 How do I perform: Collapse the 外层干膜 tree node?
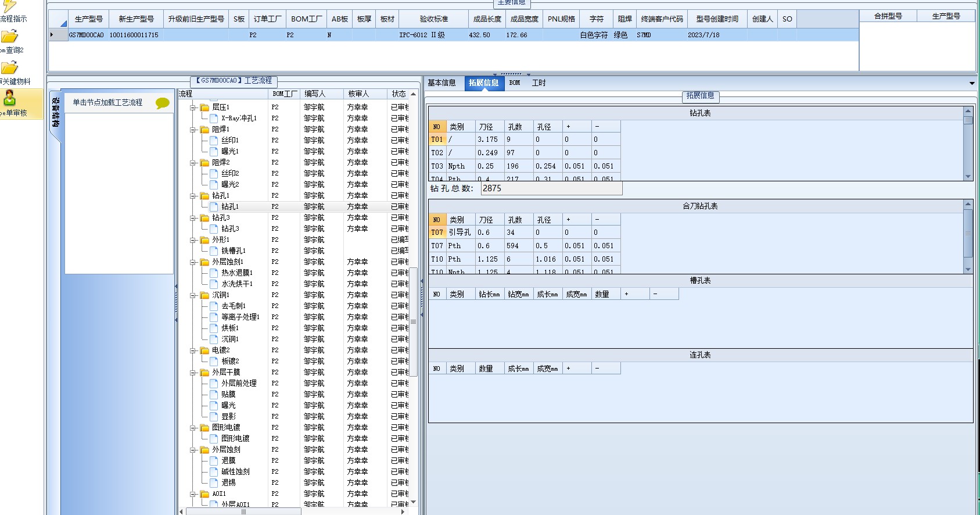[x=192, y=373]
